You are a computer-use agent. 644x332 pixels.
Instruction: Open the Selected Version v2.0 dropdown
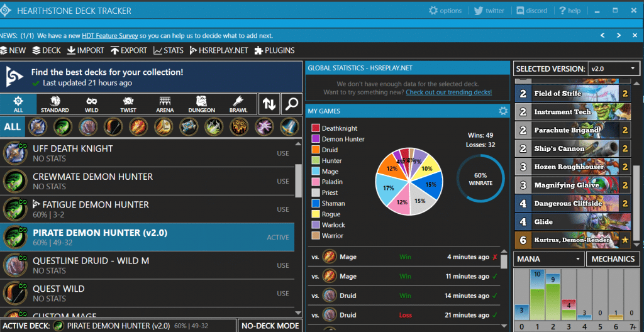click(x=614, y=69)
